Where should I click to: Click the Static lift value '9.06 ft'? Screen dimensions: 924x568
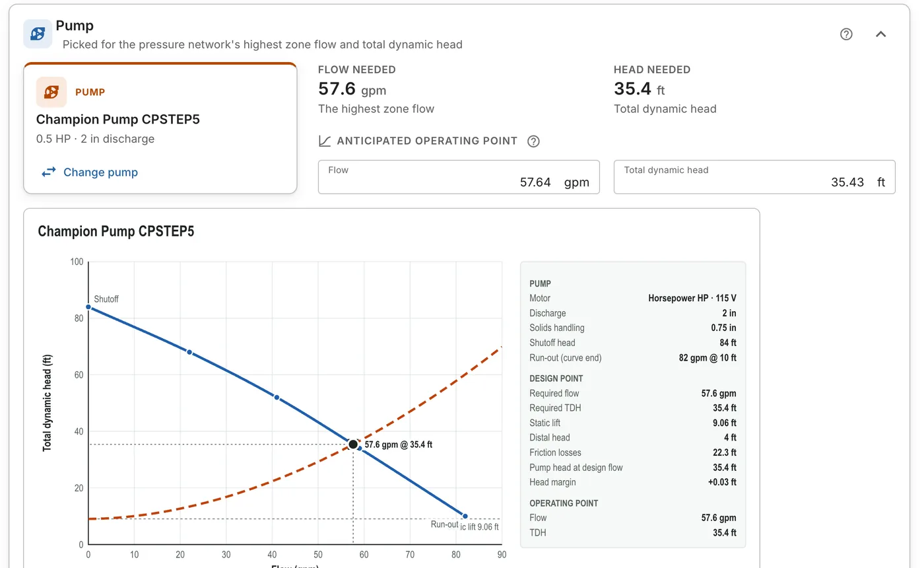pos(725,423)
